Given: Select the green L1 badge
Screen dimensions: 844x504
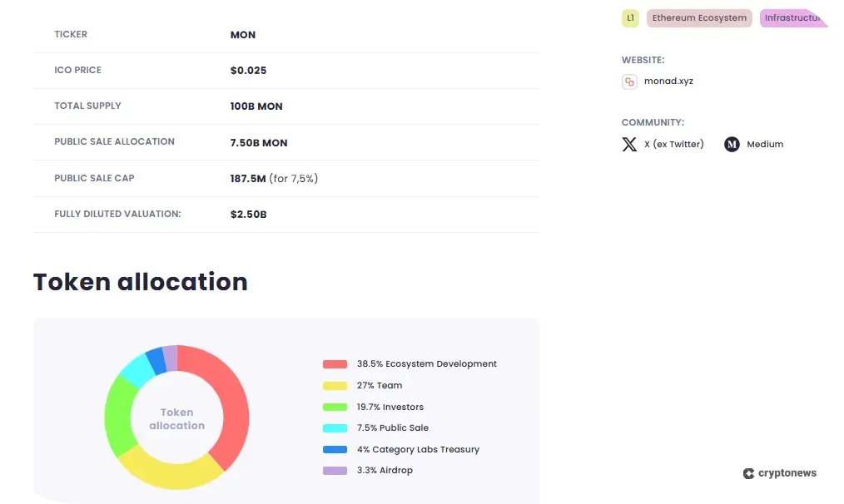Looking at the screenshot, I should [x=630, y=17].
